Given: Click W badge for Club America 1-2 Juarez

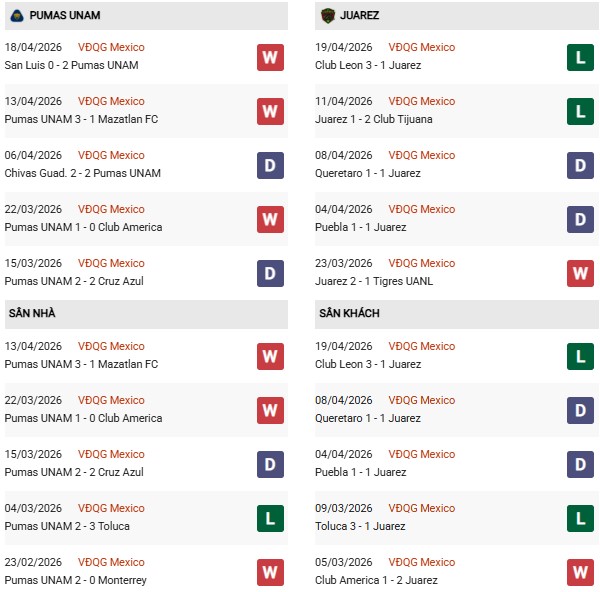Looking at the screenshot, I should tap(581, 572).
